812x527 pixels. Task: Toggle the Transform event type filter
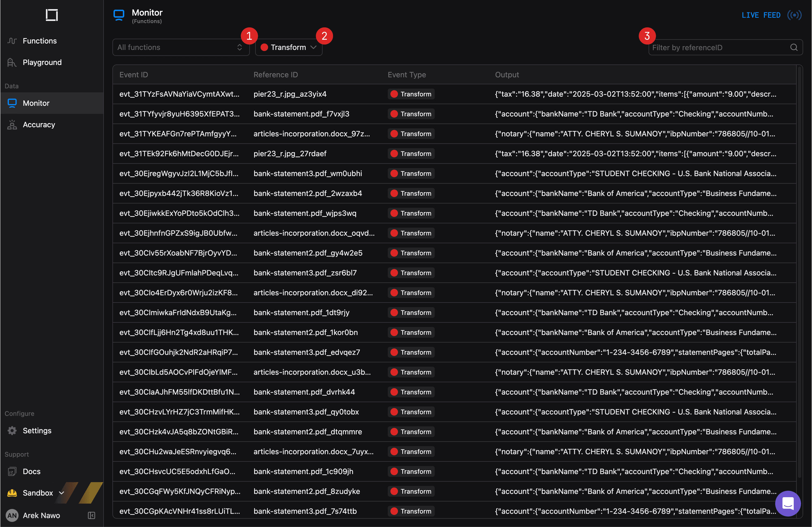pos(288,48)
